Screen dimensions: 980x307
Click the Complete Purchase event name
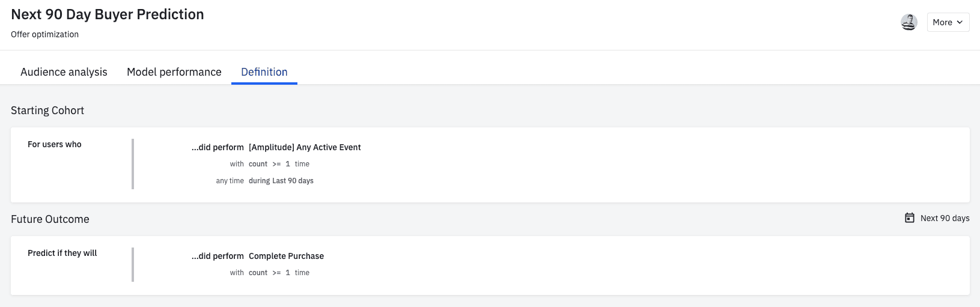[x=286, y=256]
